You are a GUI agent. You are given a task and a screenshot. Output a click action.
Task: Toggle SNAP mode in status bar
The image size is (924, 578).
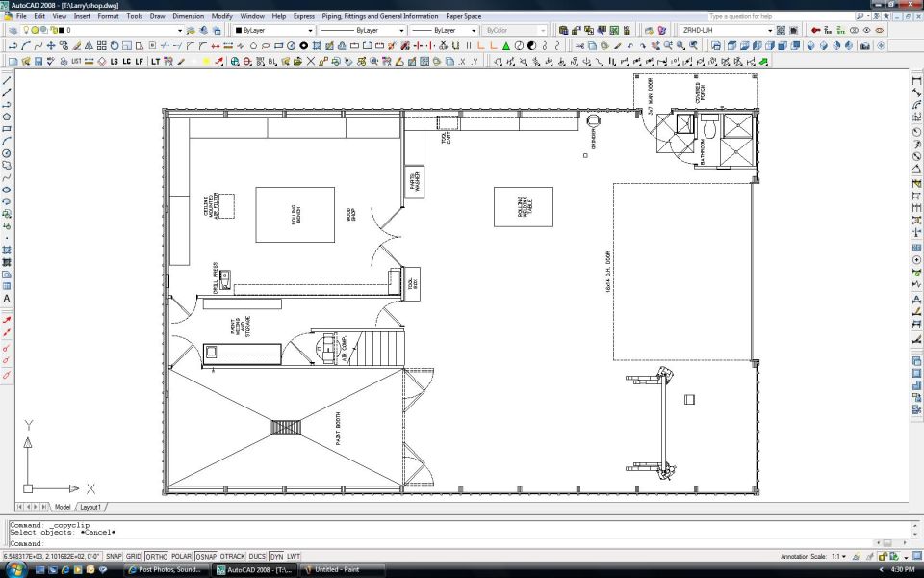coord(114,556)
